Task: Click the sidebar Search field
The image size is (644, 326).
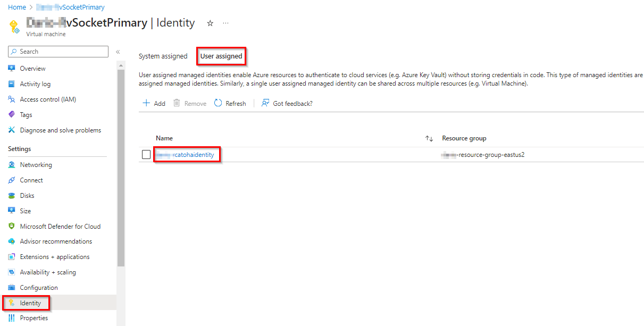Action: click(x=58, y=52)
